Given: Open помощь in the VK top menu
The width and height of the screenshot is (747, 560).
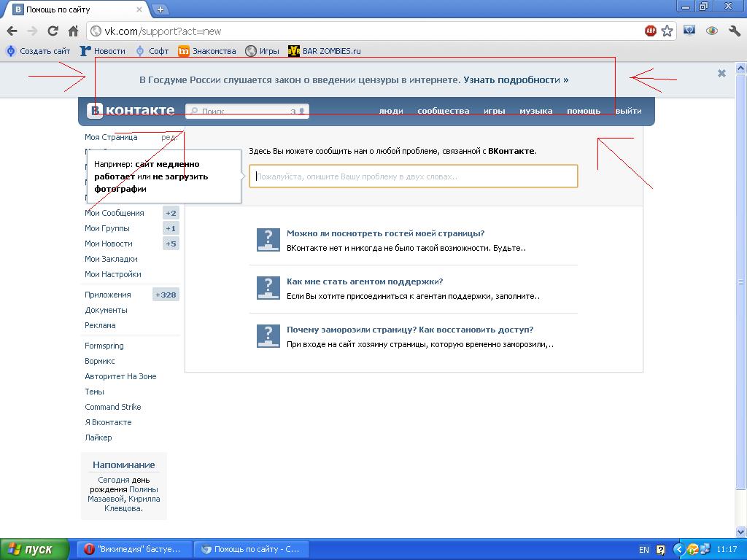Looking at the screenshot, I should point(584,111).
